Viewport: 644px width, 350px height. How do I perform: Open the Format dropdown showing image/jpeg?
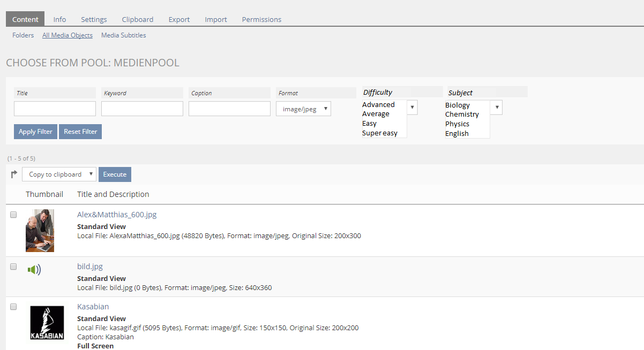coord(303,109)
